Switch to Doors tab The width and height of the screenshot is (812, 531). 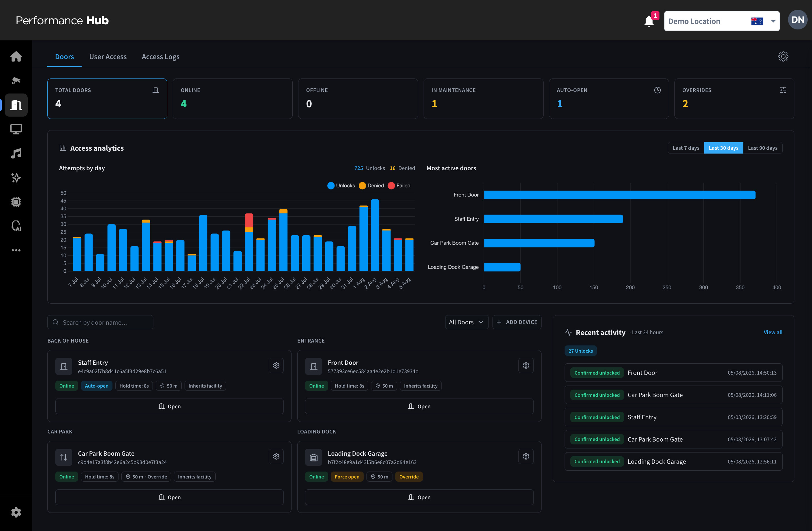tap(65, 57)
